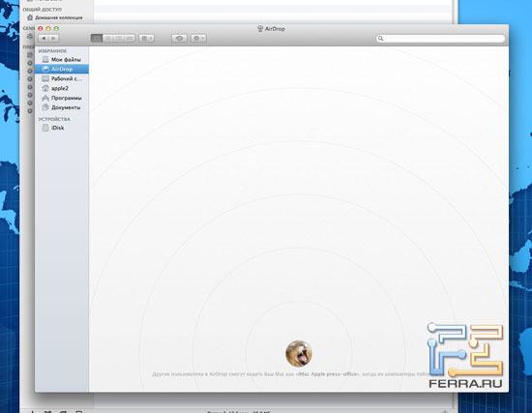Close the AirDrop Finder window
This screenshot has width=532, height=413.
[x=41, y=28]
